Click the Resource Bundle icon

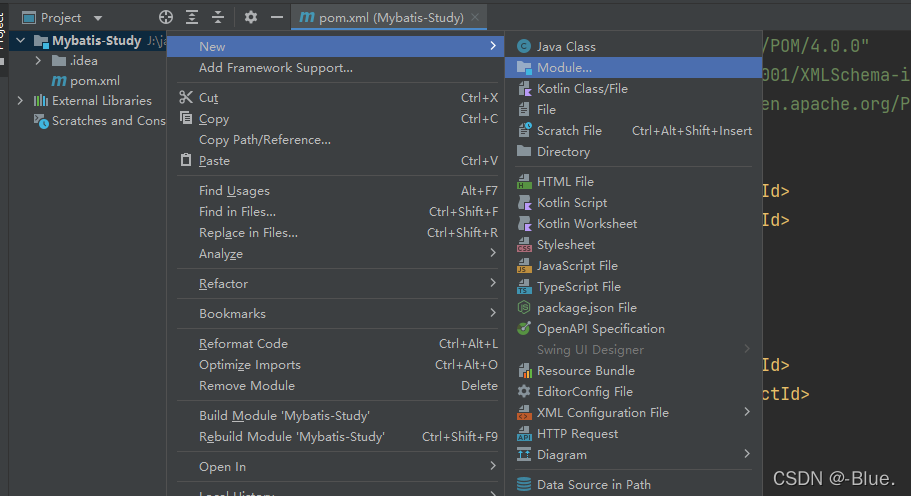pos(524,371)
